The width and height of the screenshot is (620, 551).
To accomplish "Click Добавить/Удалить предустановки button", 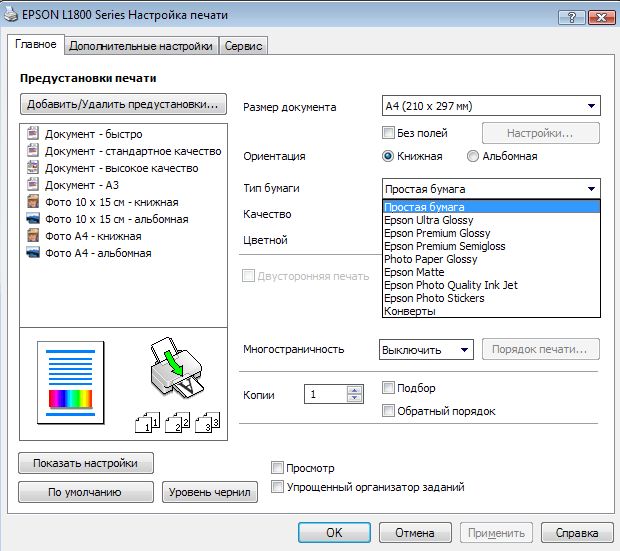I will (123, 104).
